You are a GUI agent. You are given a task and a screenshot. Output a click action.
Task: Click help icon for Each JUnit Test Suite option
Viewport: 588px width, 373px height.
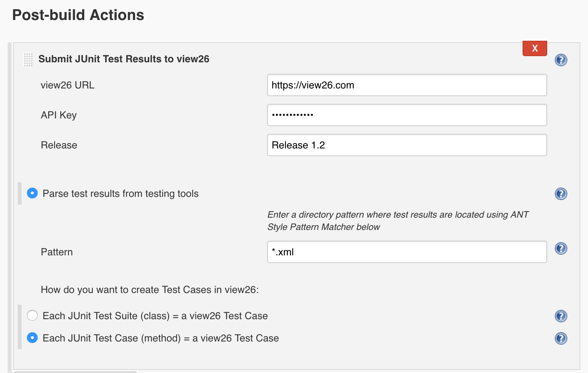[x=561, y=316]
